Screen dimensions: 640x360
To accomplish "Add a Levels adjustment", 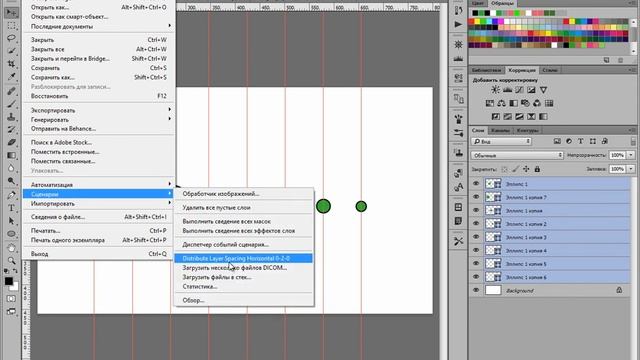I will [x=507, y=90].
